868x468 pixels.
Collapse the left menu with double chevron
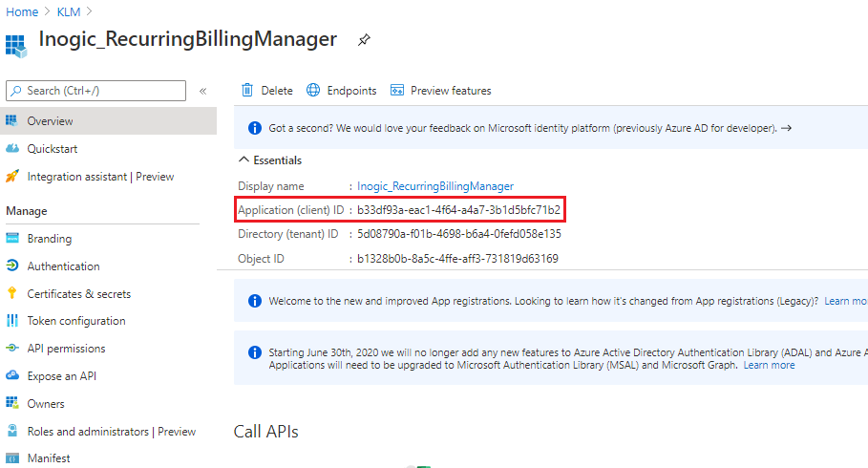point(203,91)
